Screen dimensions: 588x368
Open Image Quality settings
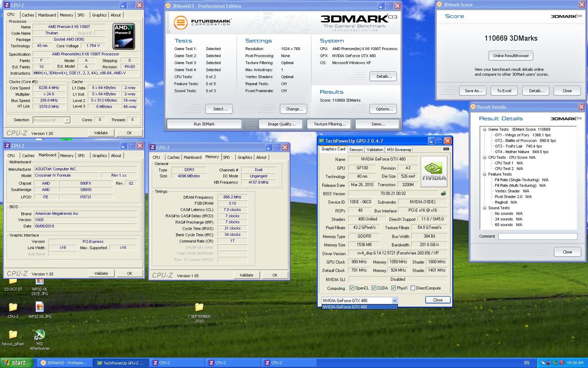click(281, 124)
